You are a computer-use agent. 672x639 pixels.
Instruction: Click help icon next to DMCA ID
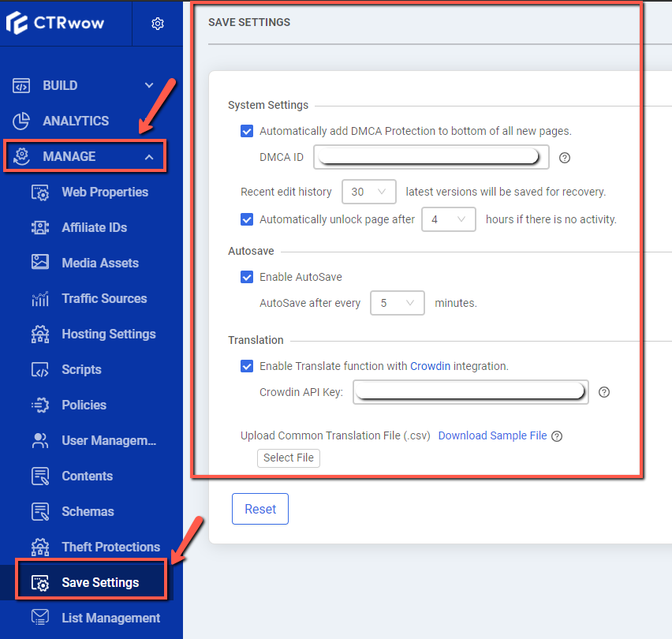point(565,158)
